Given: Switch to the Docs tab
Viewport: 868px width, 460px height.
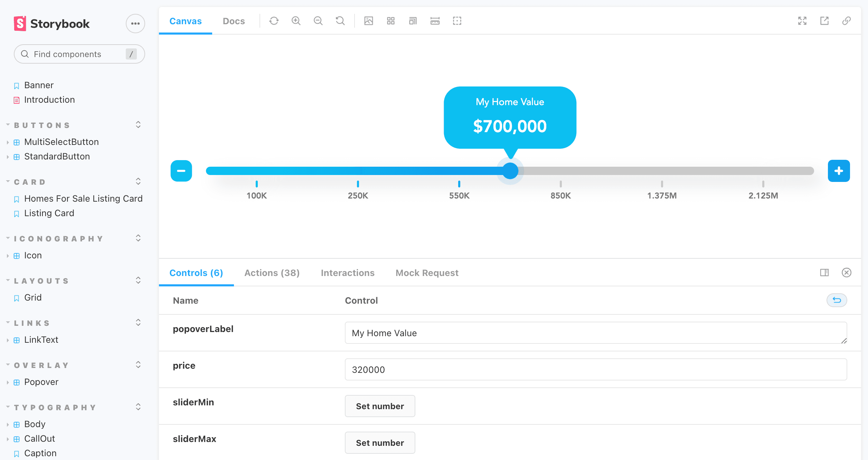Looking at the screenshot, I should coord(234,21).
